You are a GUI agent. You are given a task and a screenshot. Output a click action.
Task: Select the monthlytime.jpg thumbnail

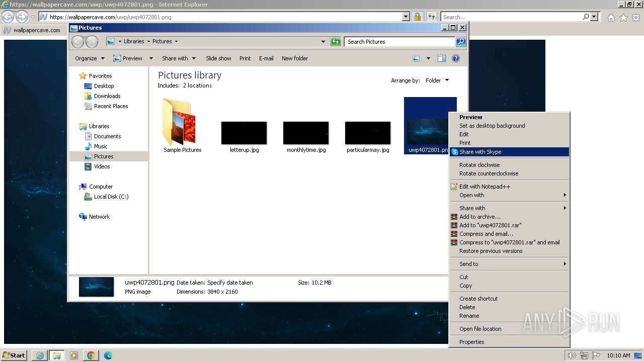coord(306,133)
